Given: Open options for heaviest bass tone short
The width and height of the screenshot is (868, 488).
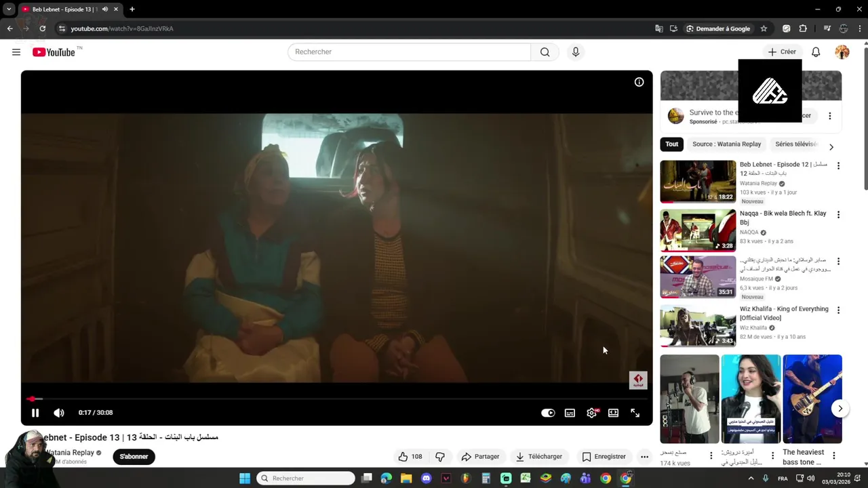Looking at the screenshot, I should [x=834, y=455].
